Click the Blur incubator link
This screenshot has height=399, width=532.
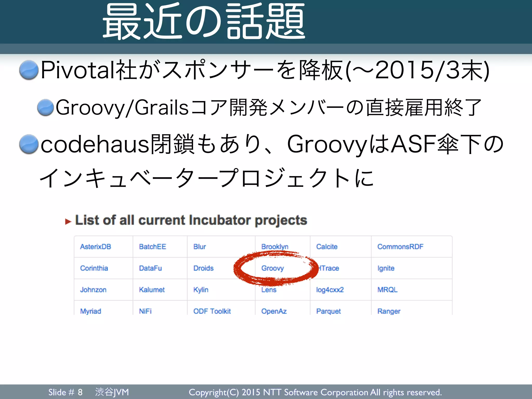pyautogui.click(x=199, y=247)
